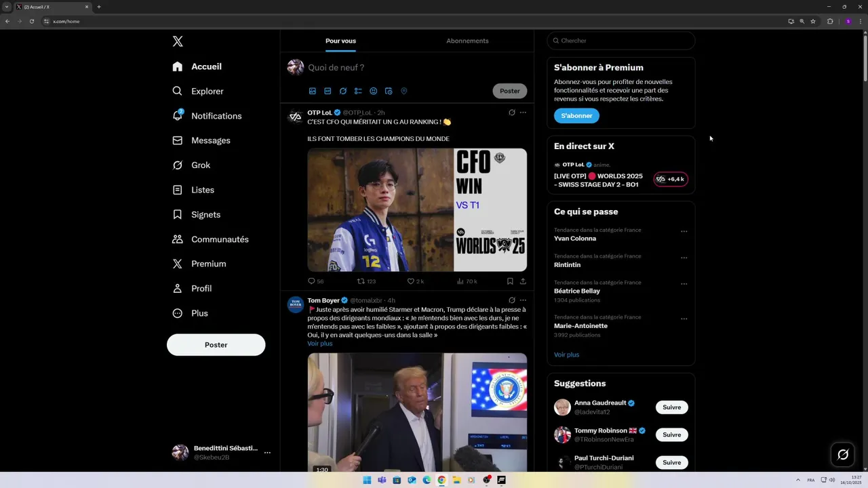
Task: Add a media image to the post
Action: 313,91
